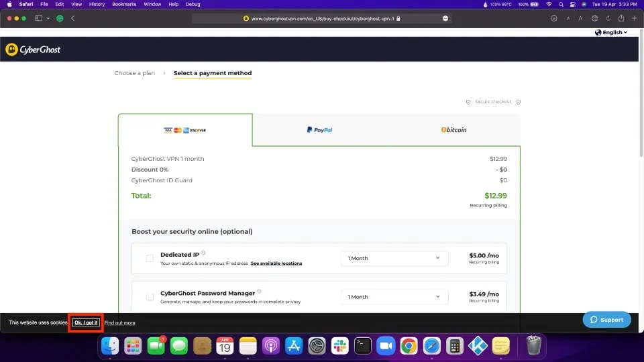This screenshot has width=644, height=362.
Task: Click the See available locations link
Action: 276,263
